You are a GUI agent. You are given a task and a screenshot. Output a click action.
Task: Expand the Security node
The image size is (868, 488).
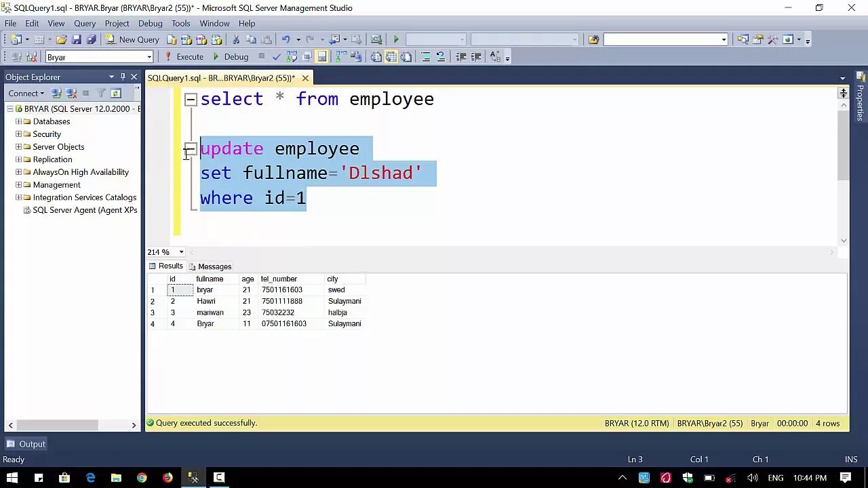coord(18,134)
